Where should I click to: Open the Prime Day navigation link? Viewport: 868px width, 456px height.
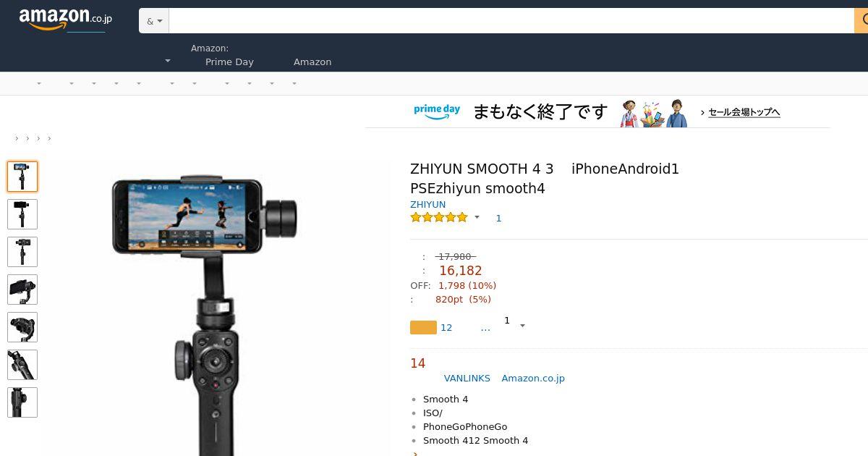[229, 62]
